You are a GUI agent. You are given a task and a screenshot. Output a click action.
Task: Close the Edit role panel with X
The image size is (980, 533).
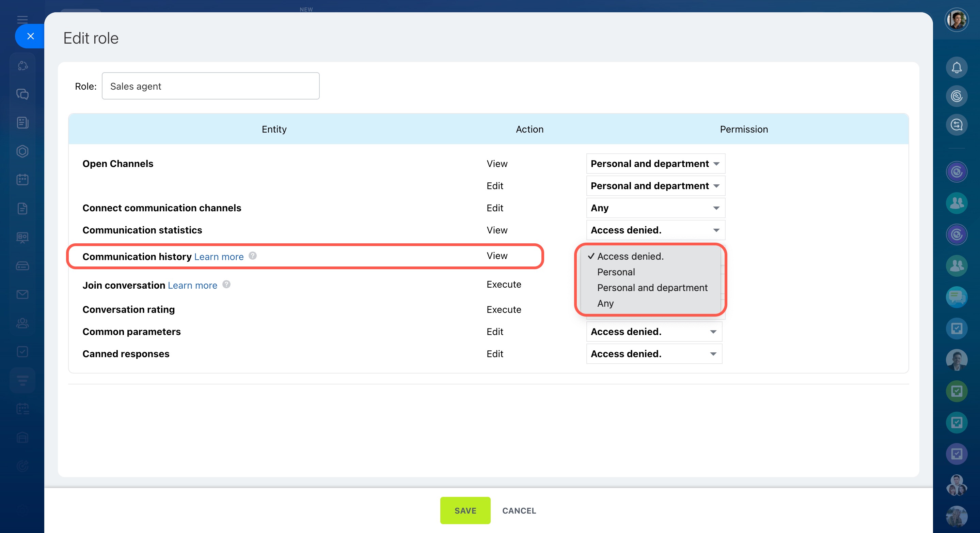[30, 36]
